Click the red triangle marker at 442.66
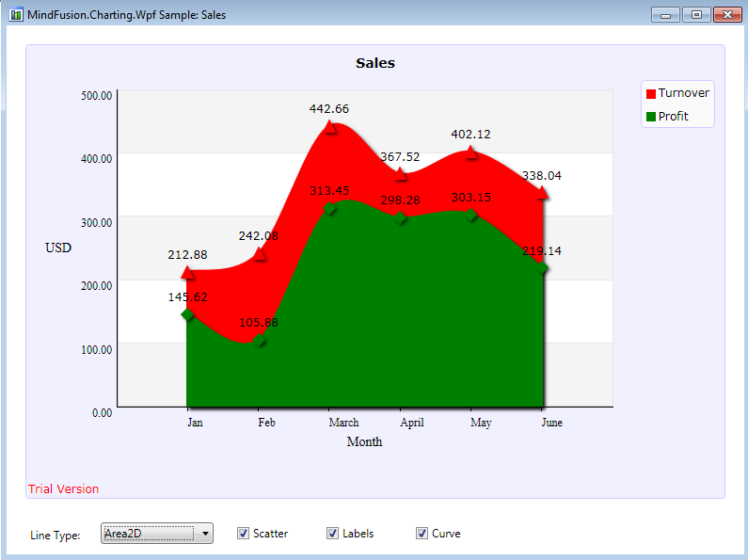This screenshot has height=560, width=748. [329, 127]
